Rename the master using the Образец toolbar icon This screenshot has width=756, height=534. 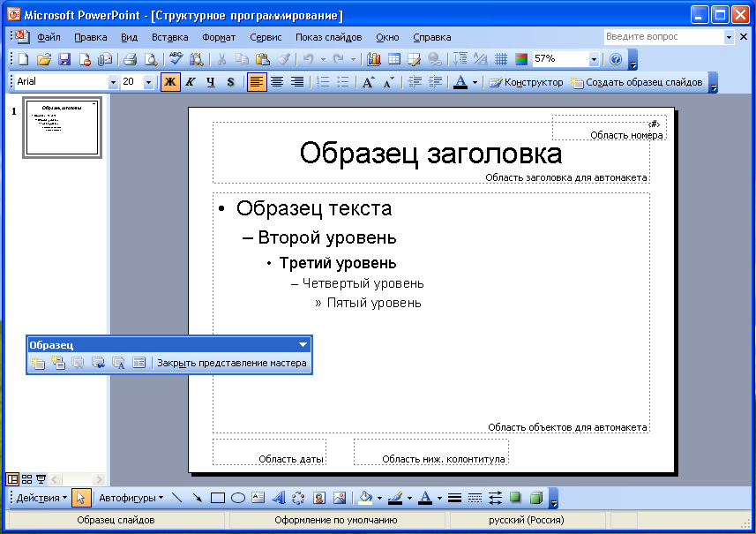click(118, 363)
